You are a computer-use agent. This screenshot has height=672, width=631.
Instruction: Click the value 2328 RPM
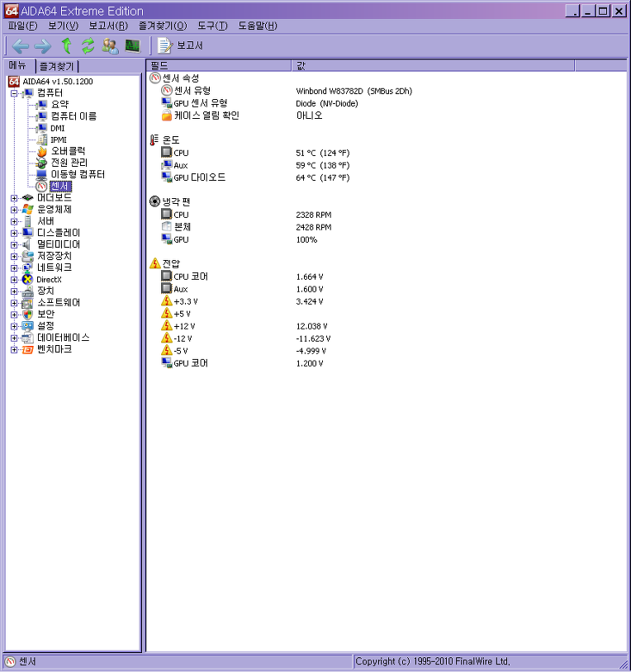314,215
